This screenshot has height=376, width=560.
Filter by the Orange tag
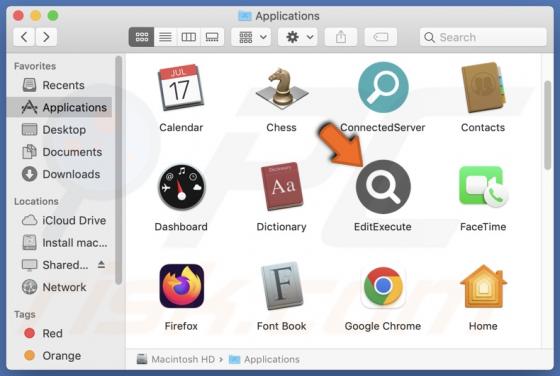click(x=59, y=356)
